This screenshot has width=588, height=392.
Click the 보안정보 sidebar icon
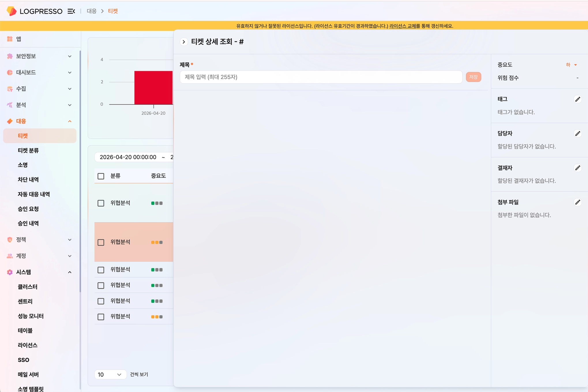click(x=10, y=56)
